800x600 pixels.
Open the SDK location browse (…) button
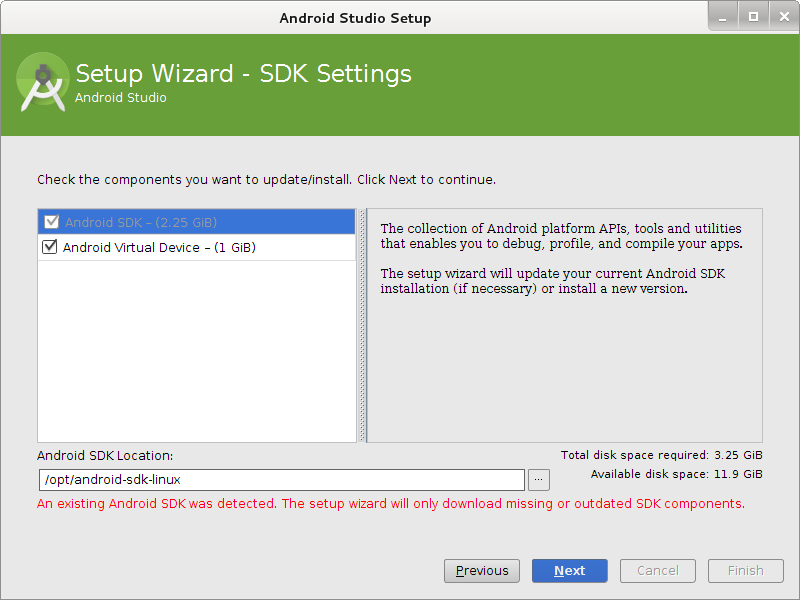(x=538, y=480)
